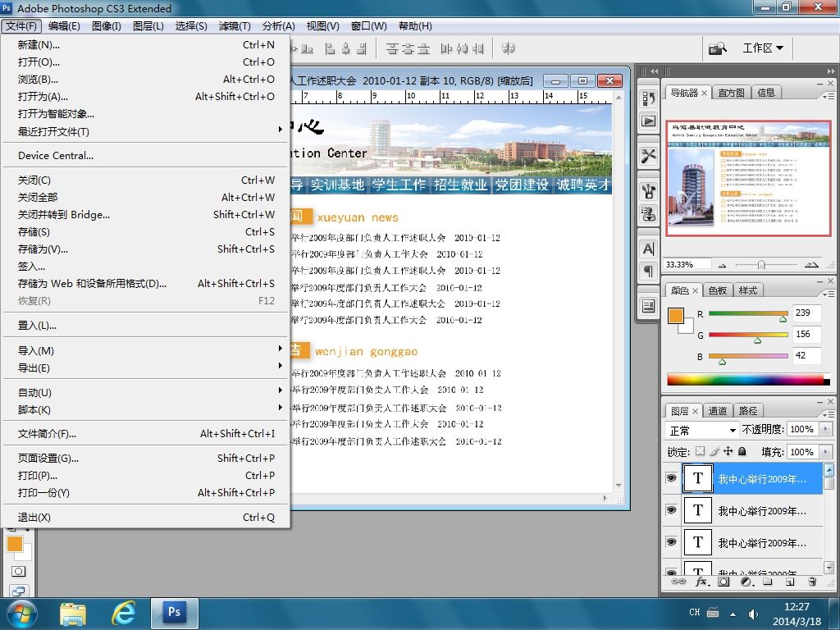Click the foreground color swatch in Color panel
The height and width of the screenshot is (630, 840).
click(x=676, y=316)
